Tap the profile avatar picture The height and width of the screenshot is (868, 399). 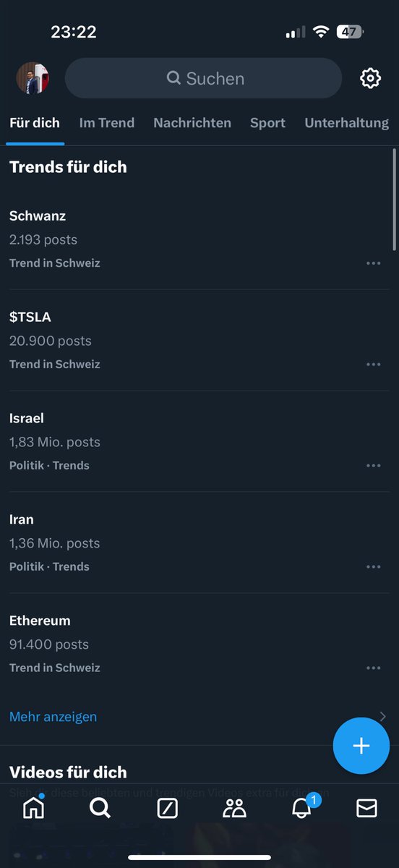pos(33,78)
